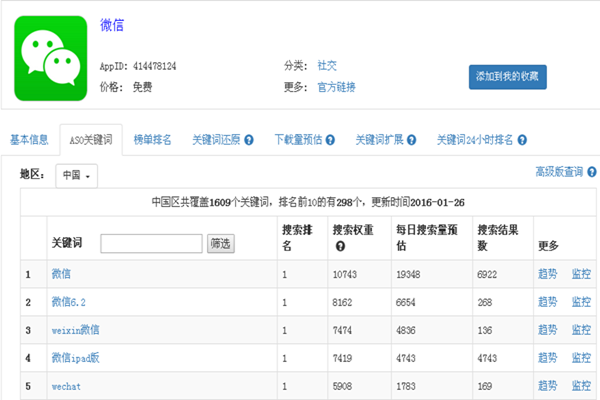This screenshot has height=400, width=600.
Task: Click 趋势 for the 微信 row
Action: (x=548, y=274)
